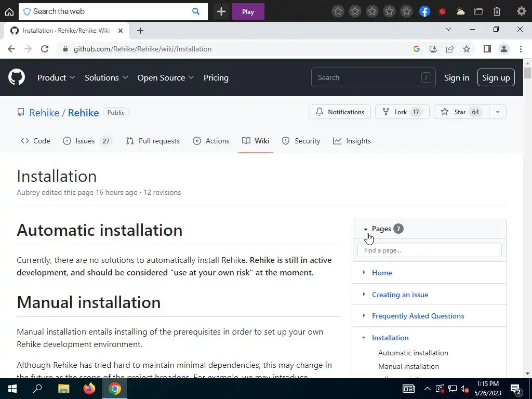Open the 12 revisions link

coord(162,192)
